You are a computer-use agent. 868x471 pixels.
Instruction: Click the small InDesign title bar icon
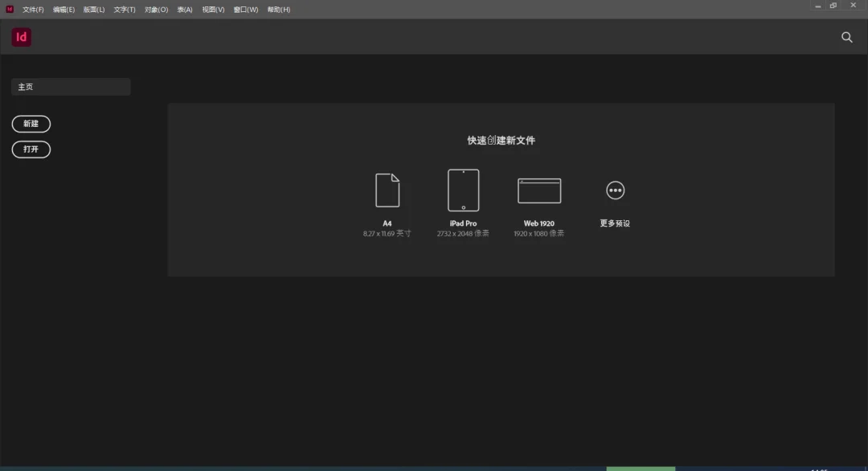(x=10, y=9)
